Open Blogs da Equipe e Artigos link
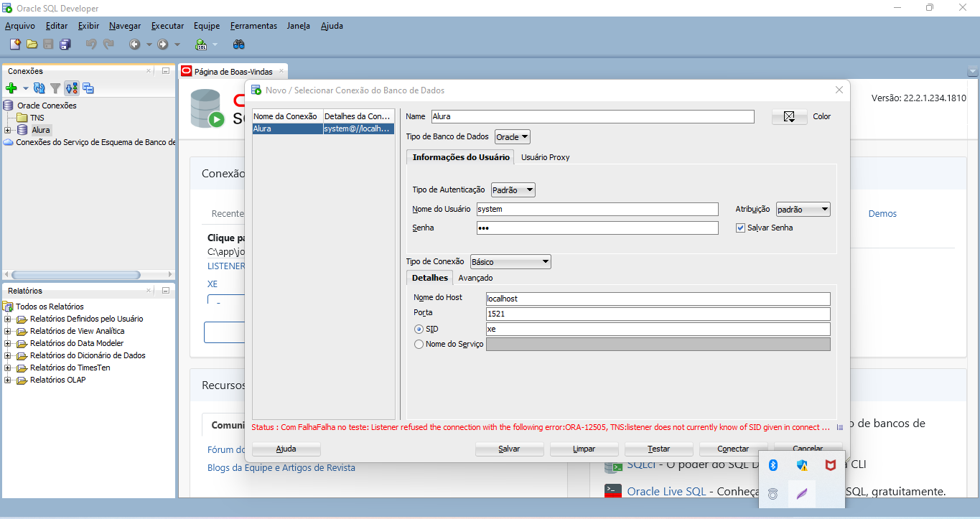 [281, 467]
